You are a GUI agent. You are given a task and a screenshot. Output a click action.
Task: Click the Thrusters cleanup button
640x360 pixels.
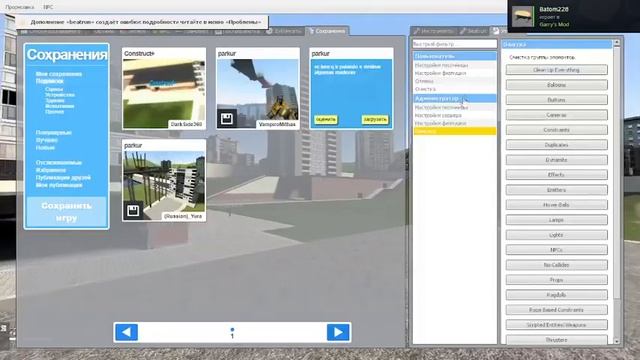point(556,340)
